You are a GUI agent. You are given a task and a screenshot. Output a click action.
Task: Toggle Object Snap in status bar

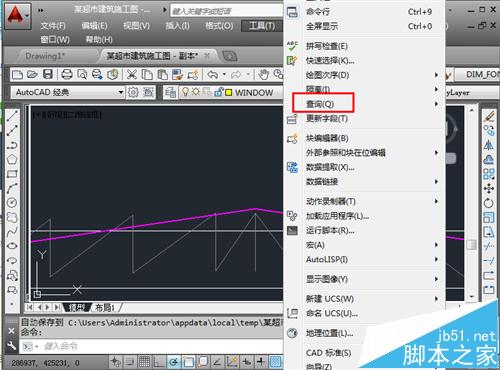(188, 362)
